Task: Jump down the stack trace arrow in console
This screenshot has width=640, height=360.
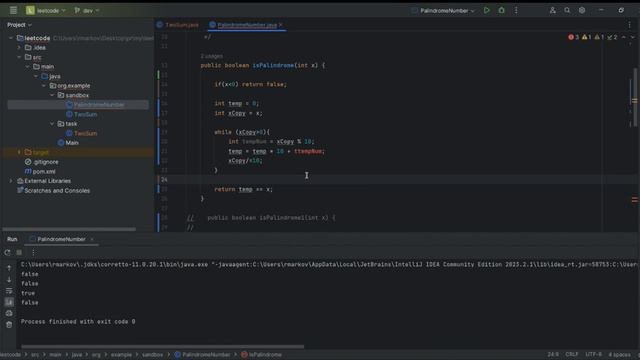Action: tap(9, 280)
